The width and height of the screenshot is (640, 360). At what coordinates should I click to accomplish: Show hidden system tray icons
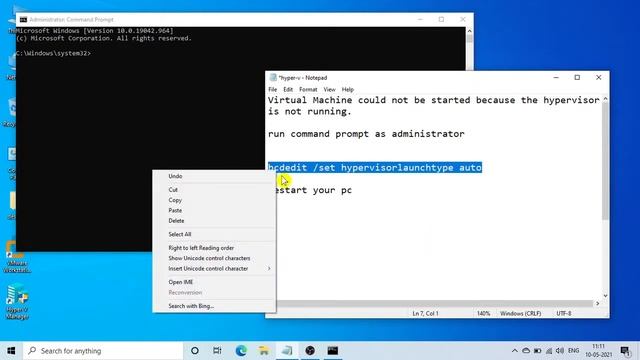click(515, 351)
